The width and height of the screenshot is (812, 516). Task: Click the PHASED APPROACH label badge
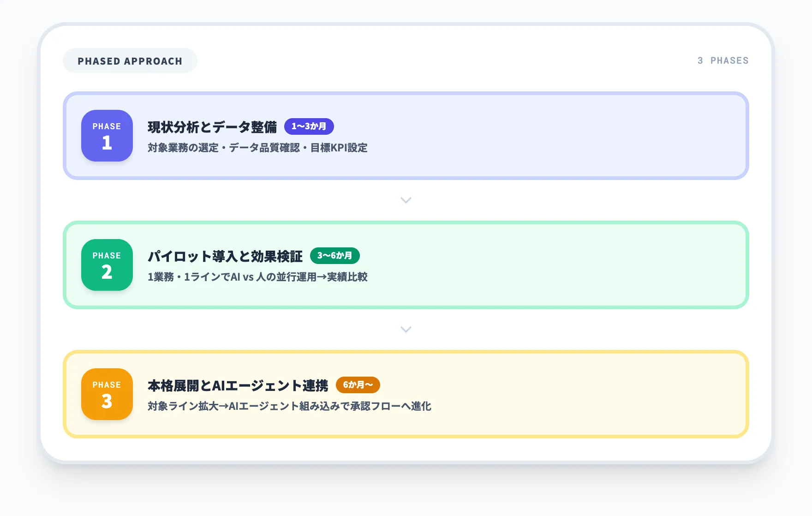130,60
